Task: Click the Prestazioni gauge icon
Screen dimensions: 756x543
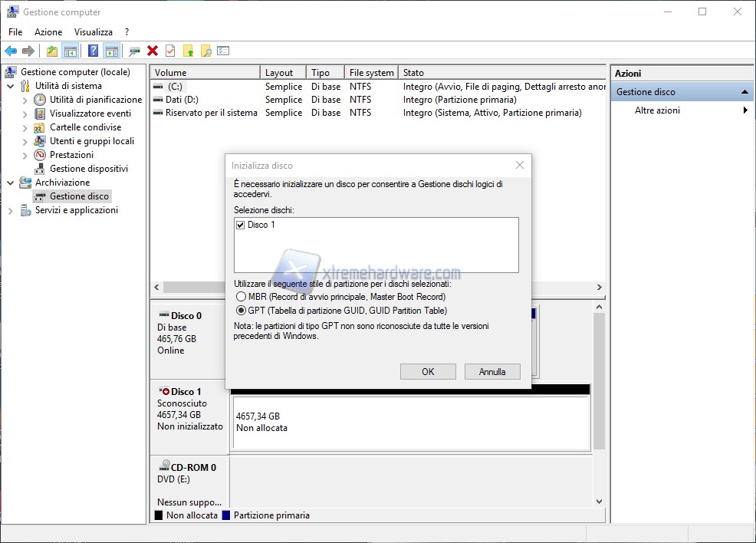Action: [40, 155]
